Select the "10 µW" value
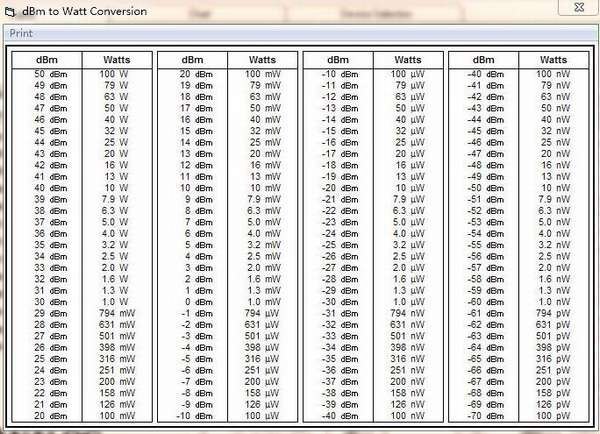600x434 pixels. click(x=410, y=188)
